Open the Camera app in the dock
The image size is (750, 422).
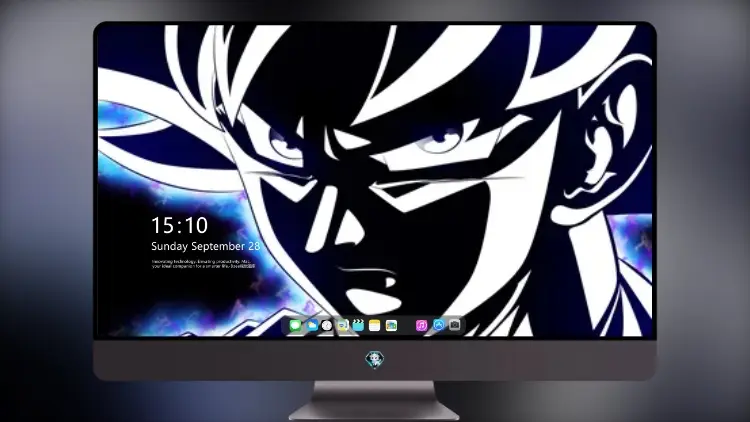pyautogui.click(x=454, y=325)
